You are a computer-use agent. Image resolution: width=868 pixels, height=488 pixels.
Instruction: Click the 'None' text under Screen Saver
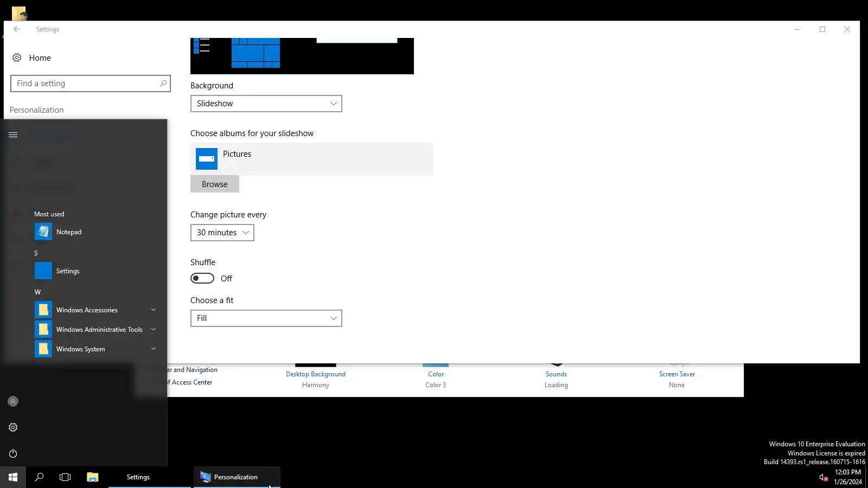click(677, 385)
